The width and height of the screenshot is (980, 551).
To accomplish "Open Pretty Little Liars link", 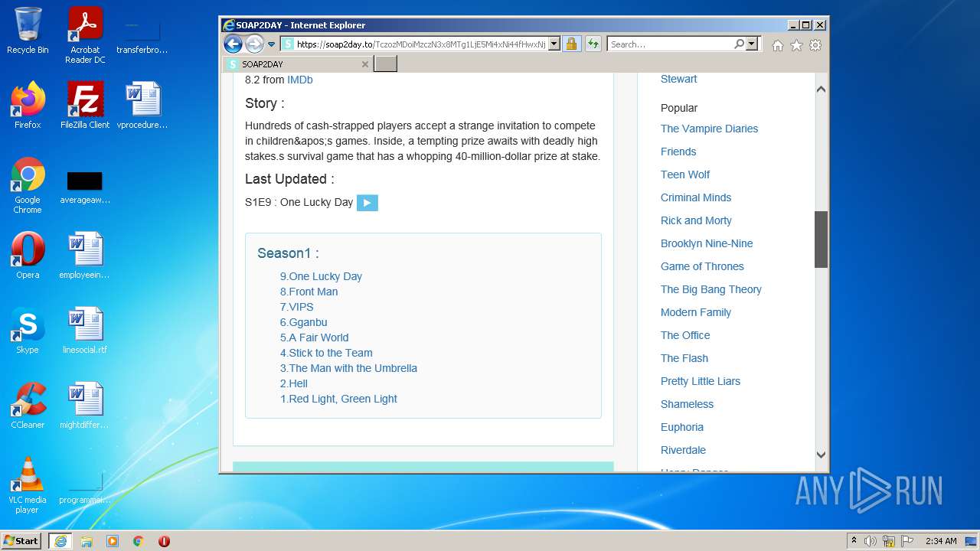I will pyautogui.click(x=701, y=381).
